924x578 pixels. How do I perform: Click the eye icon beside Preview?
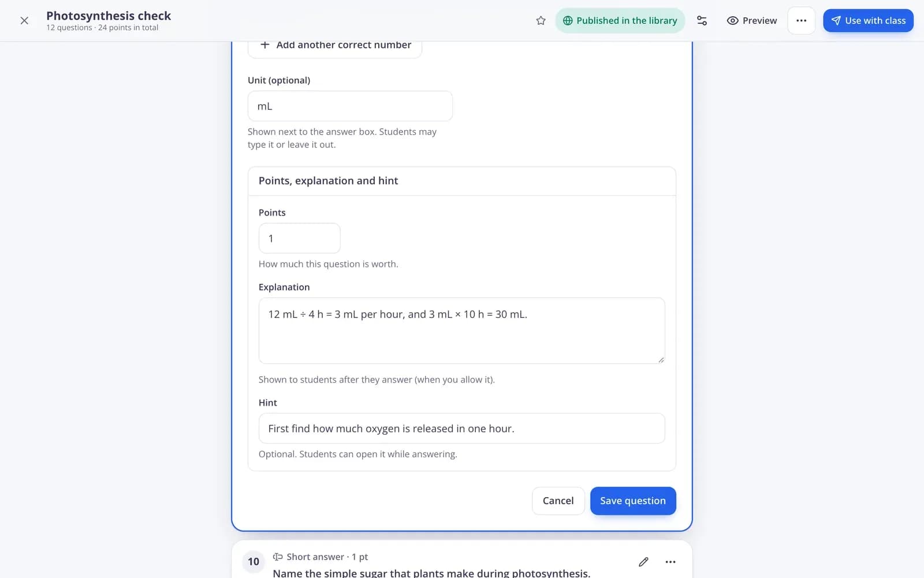732,21
